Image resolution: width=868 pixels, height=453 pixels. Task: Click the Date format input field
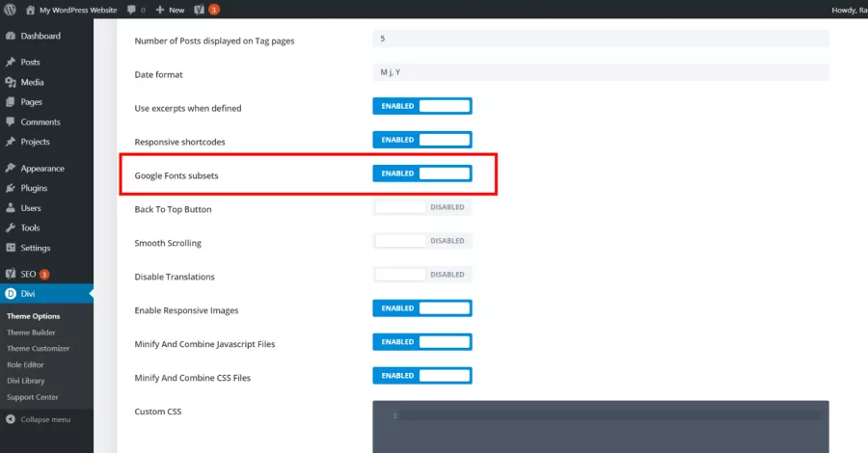601,72
